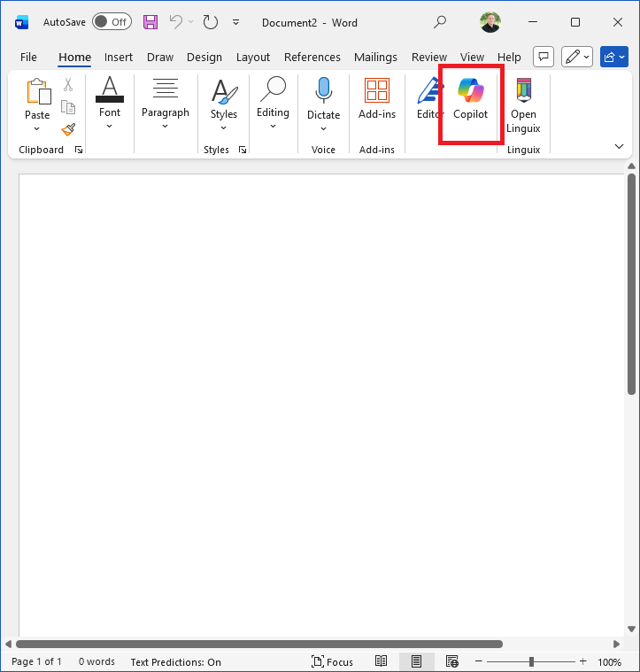Click the 100% zoom level
640x672 pixels.
pos(609,662)
